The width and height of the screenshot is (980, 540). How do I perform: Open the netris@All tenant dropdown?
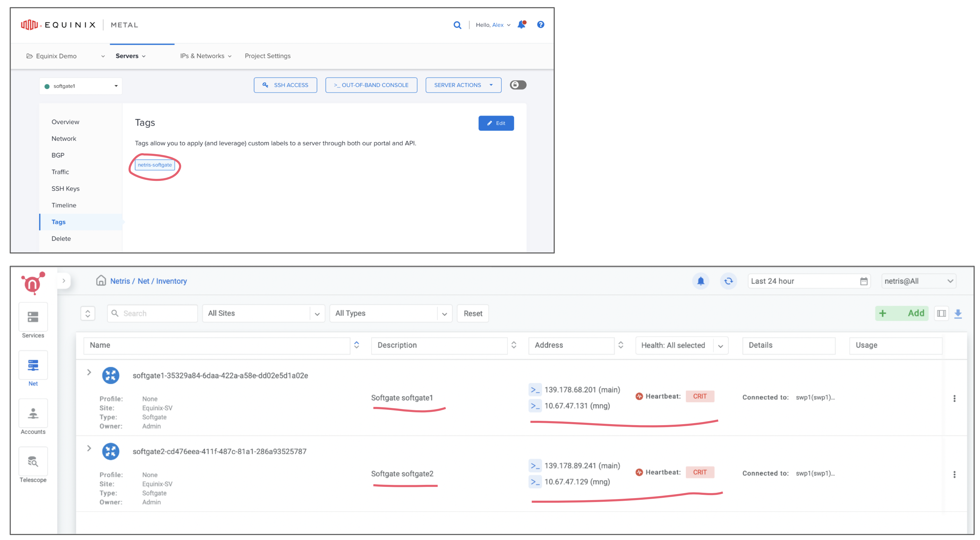(918, 281)
